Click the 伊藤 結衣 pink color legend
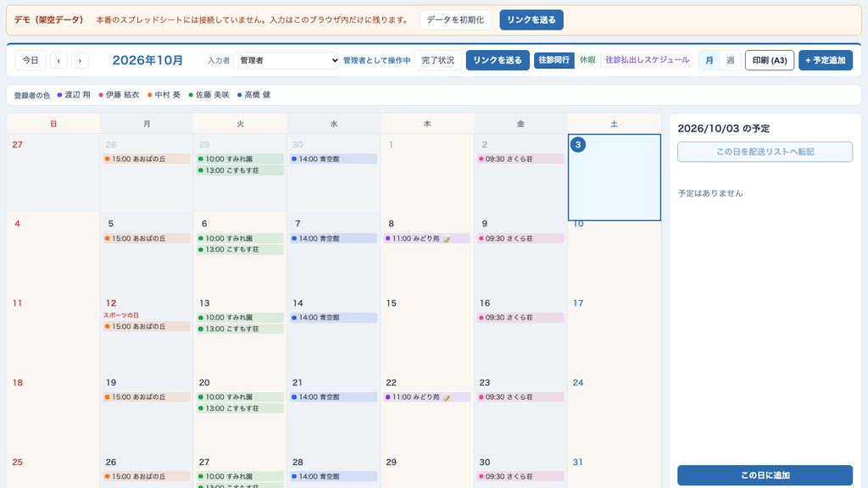The height and width of the screenshot is (488, 868). tap(119, 95)
